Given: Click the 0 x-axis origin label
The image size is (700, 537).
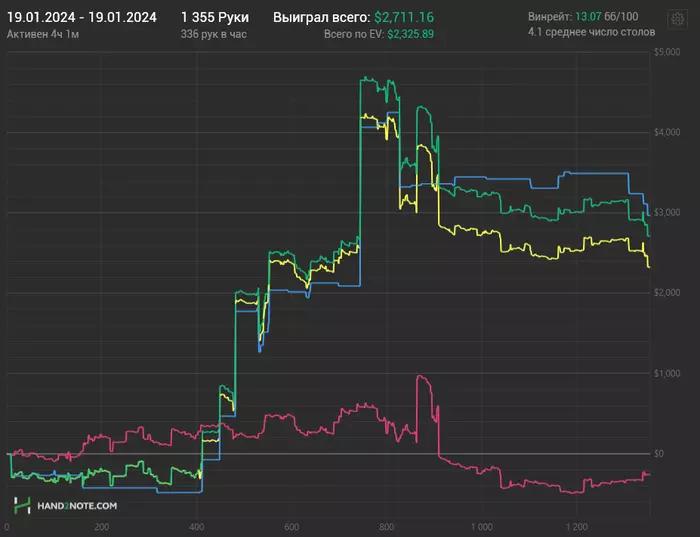Looking at the screenshot, I should (7, 527).
